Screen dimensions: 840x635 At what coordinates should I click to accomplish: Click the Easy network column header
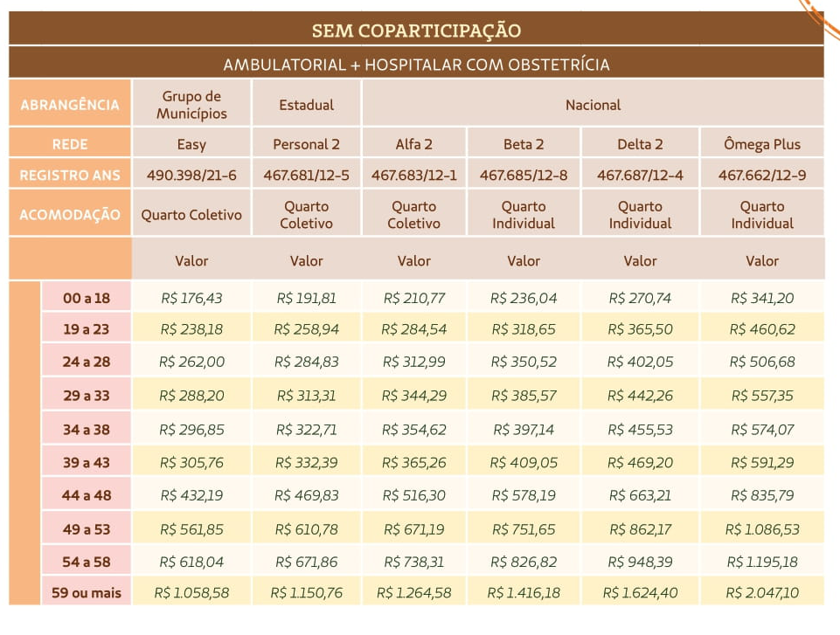pos(191,144)
